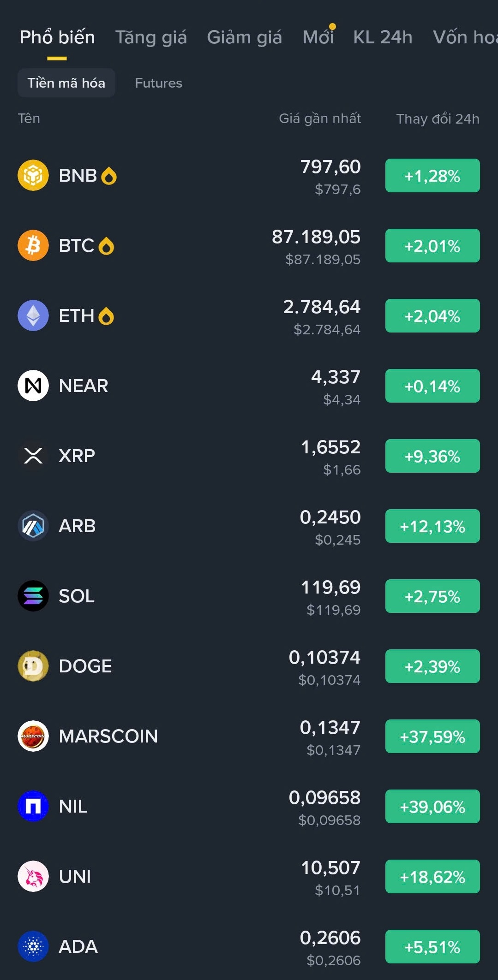Screen dimensions: 498x980
Task: Sort by Giá gần nhất column header
Action: (320, 119)
